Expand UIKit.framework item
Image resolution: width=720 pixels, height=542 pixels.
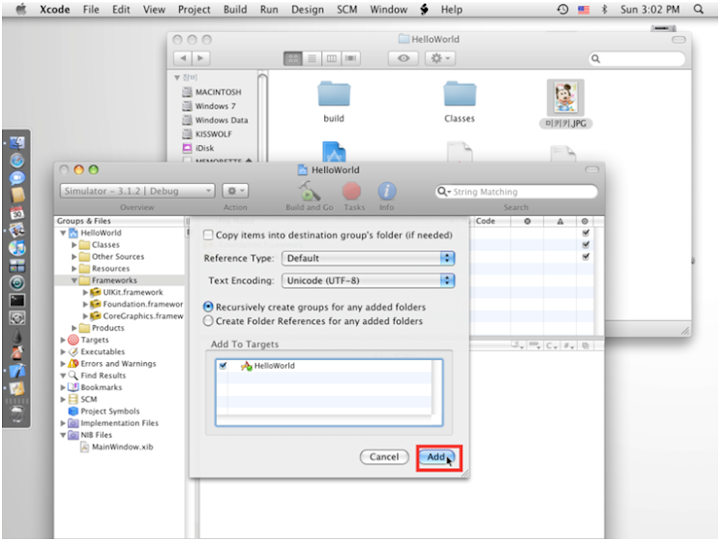pos(85,292)
